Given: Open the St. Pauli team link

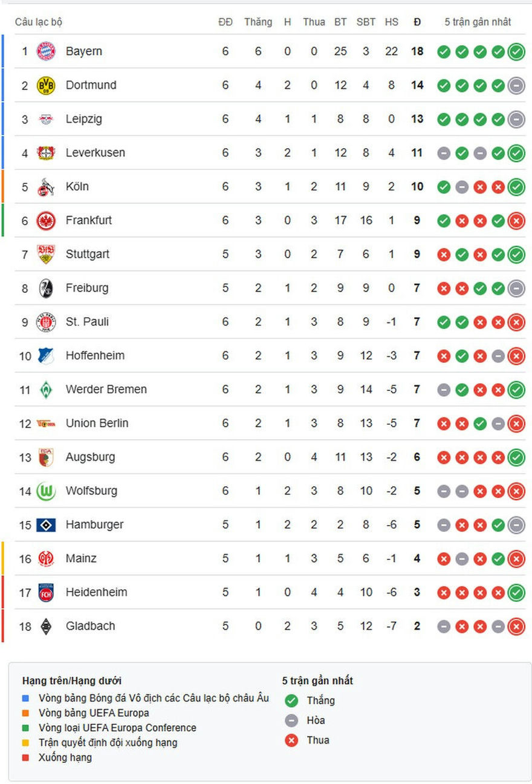Looking at the screenshot, I should click(87, 322).
